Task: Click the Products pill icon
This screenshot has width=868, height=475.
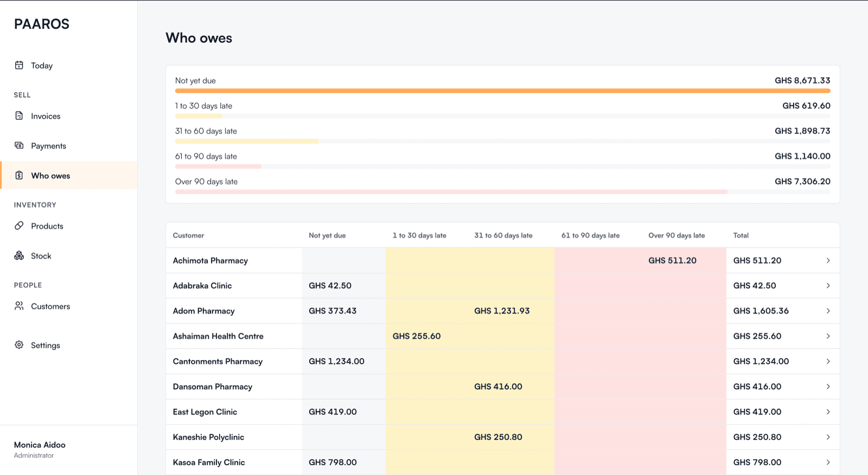Action: (x=19, y=226)
